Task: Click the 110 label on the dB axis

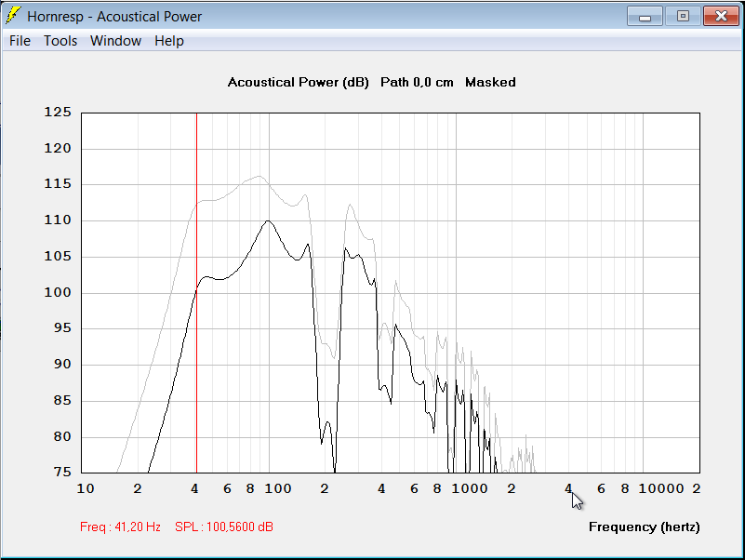Action: pos(58,220)
